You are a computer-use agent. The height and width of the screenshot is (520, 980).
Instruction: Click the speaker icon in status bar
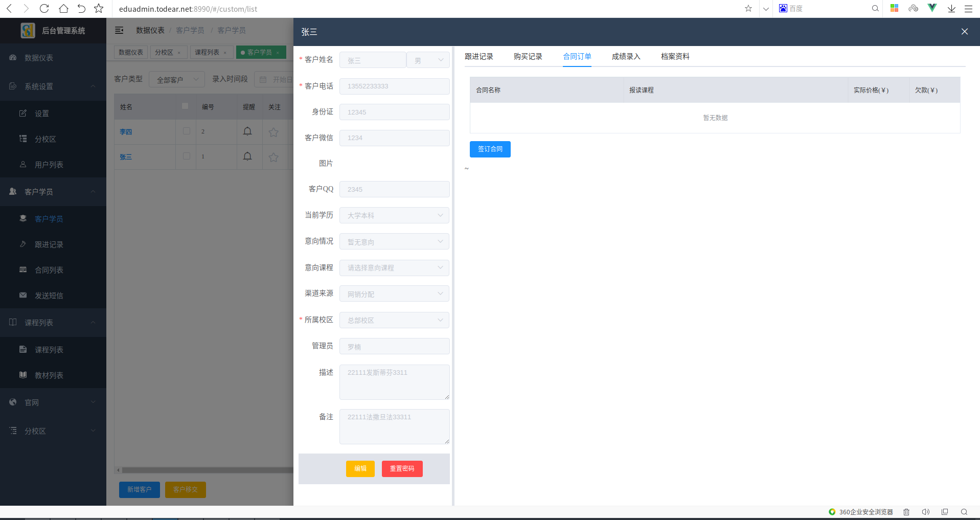pos(925,512)
